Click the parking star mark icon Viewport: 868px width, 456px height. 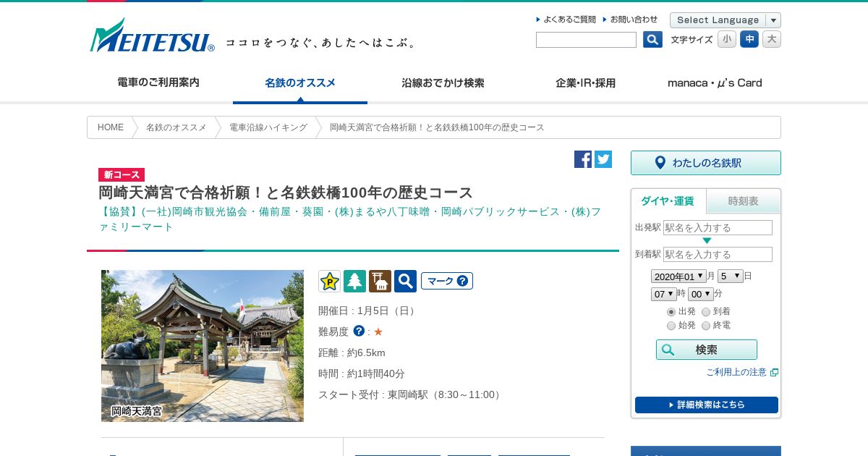click(x=329, y=281)
